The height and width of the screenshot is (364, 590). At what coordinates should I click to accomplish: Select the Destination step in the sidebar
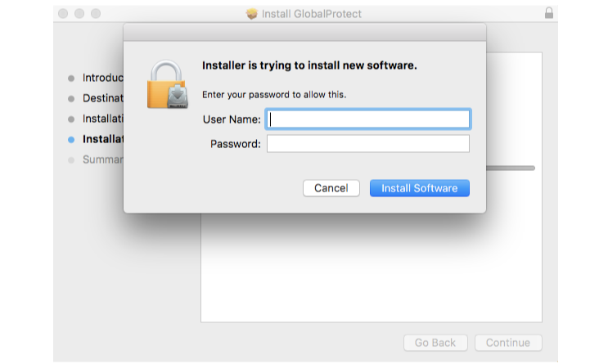tap(102, 98)
